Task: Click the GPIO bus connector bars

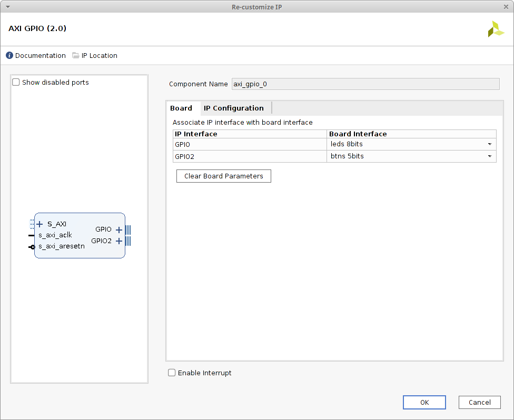Action: tap(128, 229)
